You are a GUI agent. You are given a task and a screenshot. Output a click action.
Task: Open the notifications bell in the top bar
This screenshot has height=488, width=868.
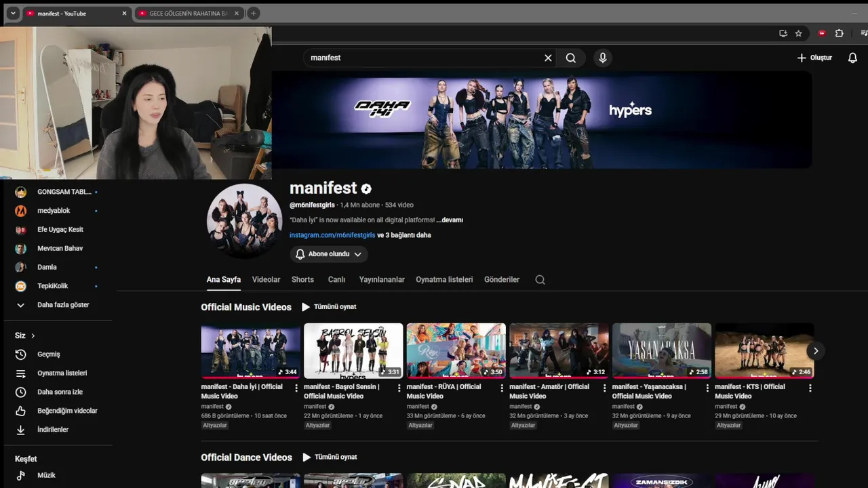(852, 58)
